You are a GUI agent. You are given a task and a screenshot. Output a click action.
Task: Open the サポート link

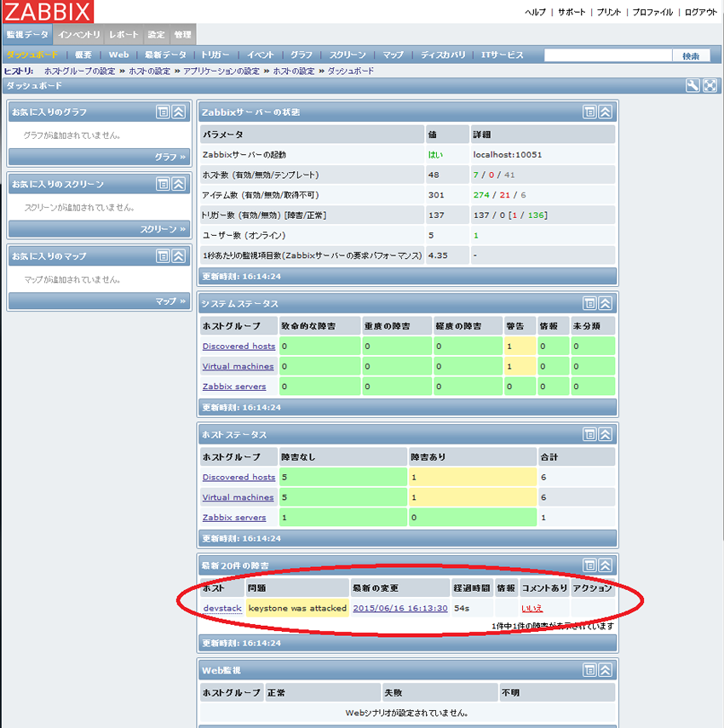click(x=572, y=12)
